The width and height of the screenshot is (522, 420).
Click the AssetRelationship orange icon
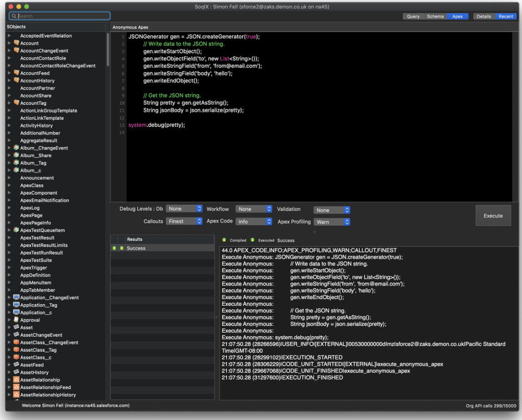pyautogui.click(x=16, y=380)
